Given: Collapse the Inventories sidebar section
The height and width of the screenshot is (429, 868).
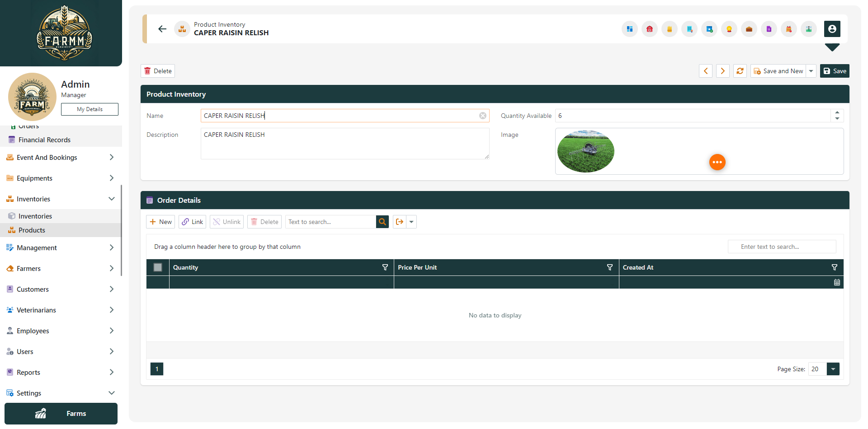Looking at the screenshot, I should (x=112, y=199).
